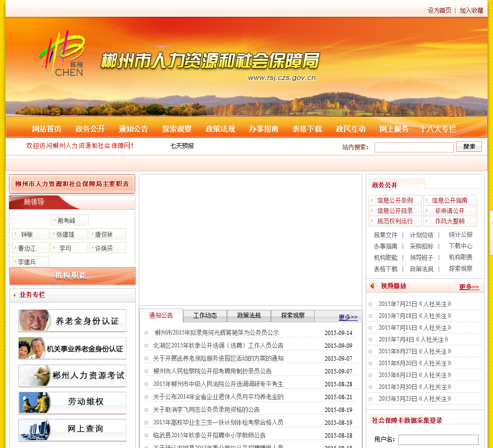Open 表格下载 in the navigation bar
493x448 pixels.
click(x=307, y=129)
